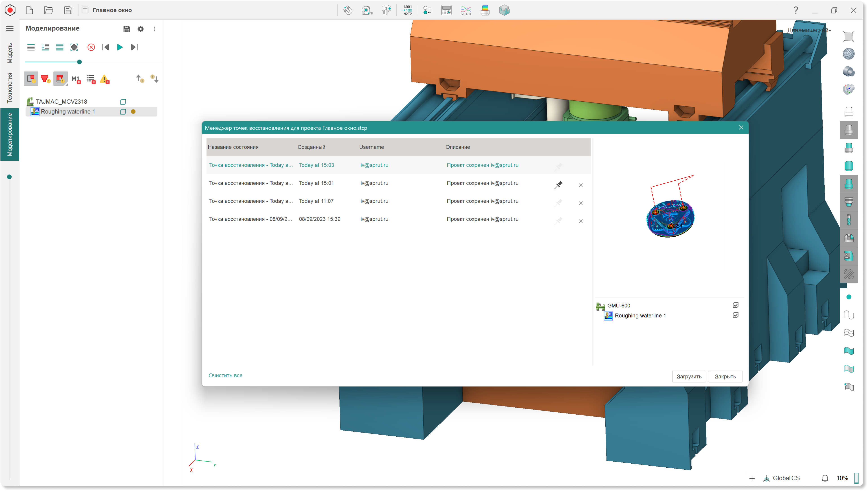Click the simulation progress slider handle

pyautogui.click(x=79, y=62)
